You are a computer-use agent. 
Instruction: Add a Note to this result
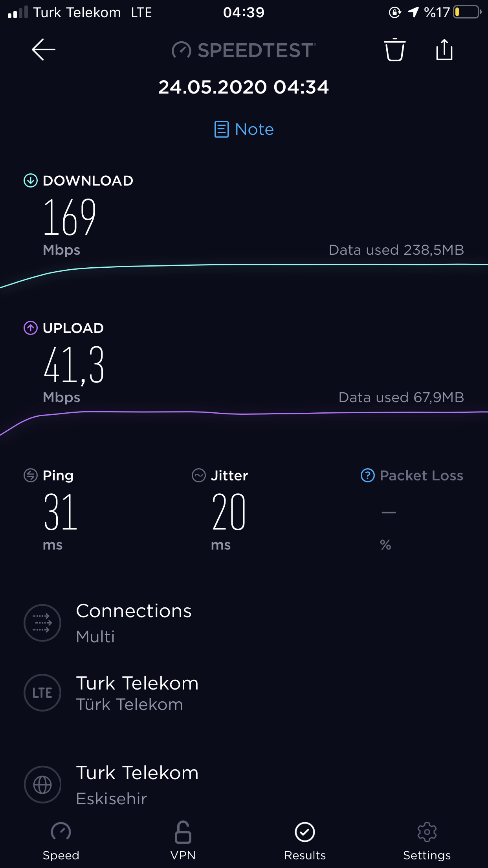pyautogui.click(x=244, y=129)
